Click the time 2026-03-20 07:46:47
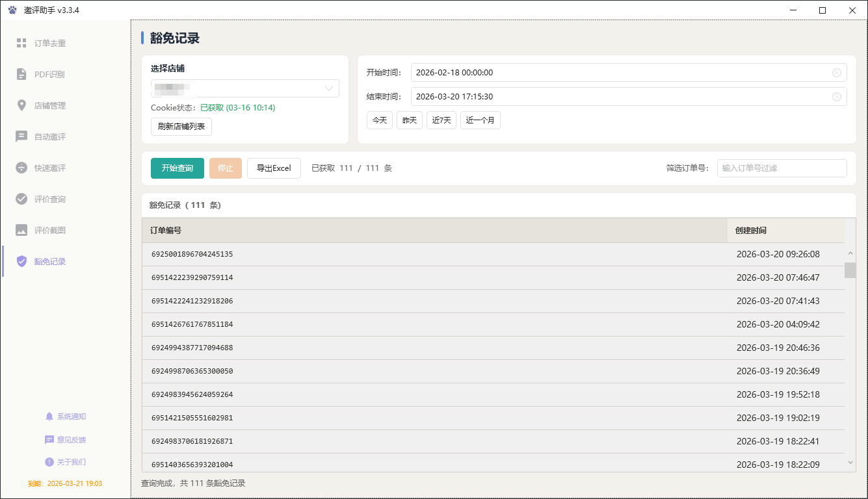 point(778,278)
